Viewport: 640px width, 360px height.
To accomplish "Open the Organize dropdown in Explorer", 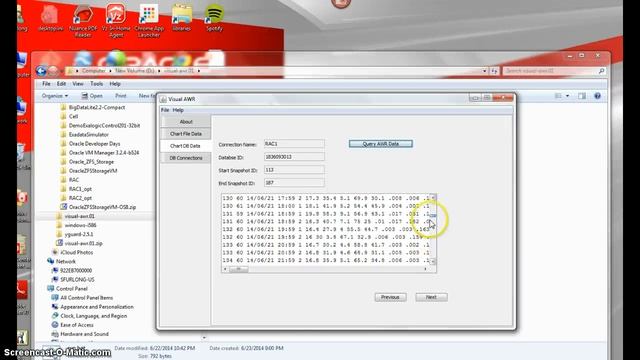I will tap(55, 96).
